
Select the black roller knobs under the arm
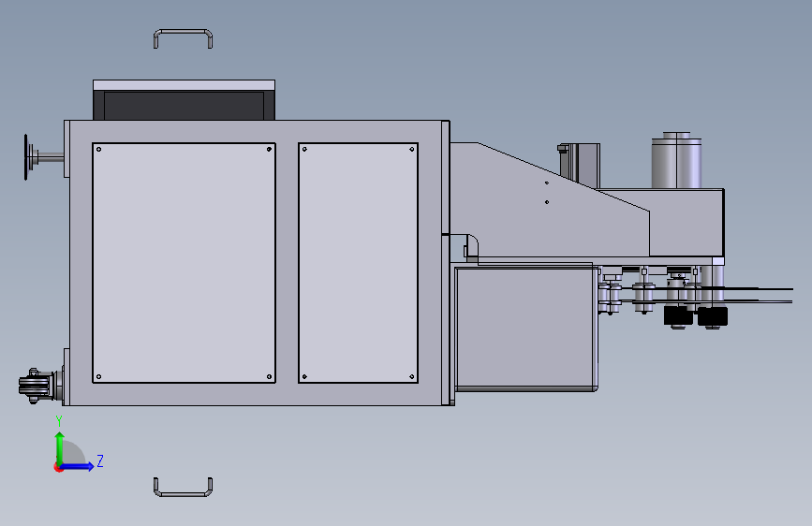696,315
